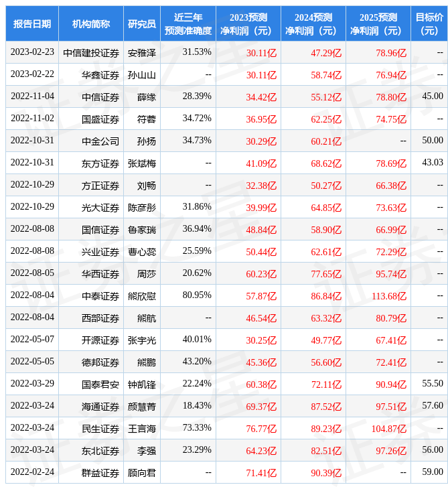Click the 2023预测净利润 column header

tap(248, 23)
